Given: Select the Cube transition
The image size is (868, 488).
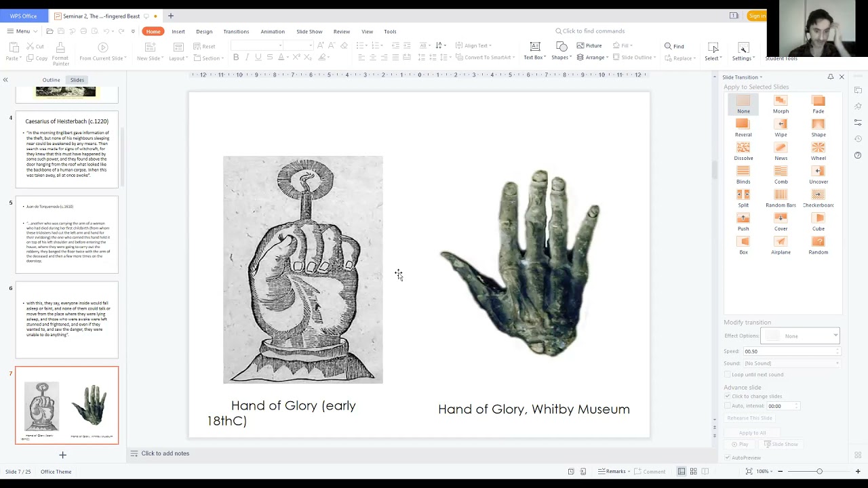Looking at the screenshot, I should point(818,221).
